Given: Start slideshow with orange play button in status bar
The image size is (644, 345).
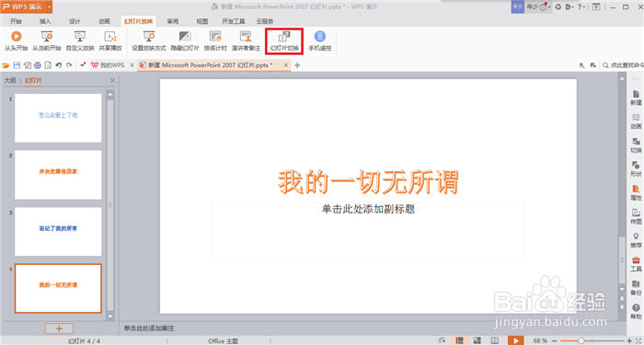Looking at the screenshot, I should (515, 340).
